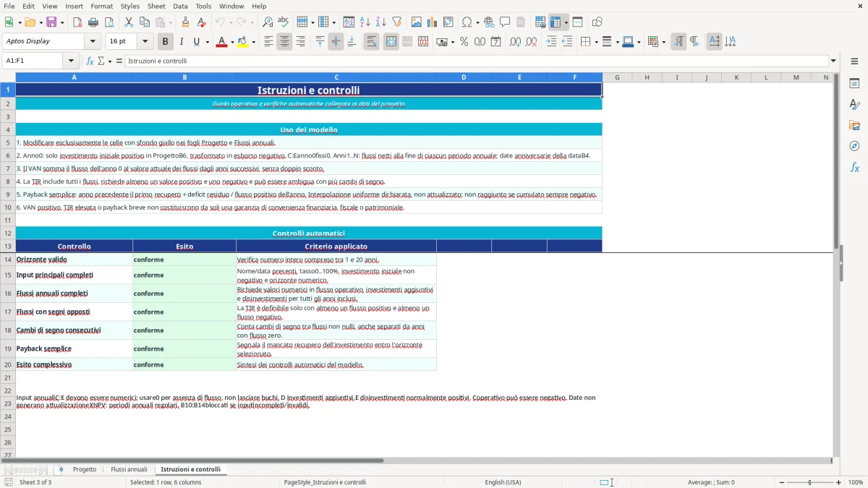Open the Format menu
This screenshot has width=868, height=488.
[101, 6]
